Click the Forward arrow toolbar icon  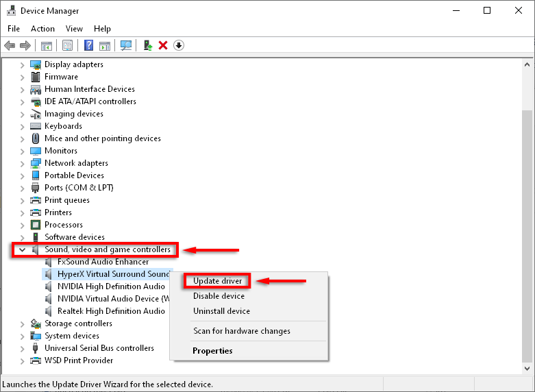[x=25, y=45]
